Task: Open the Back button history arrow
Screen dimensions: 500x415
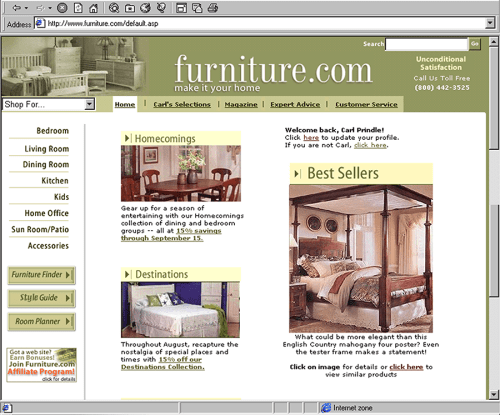Action: 26,8
